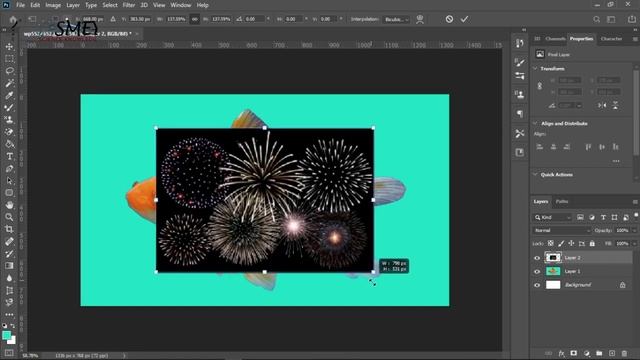Select the Eyedropper tool

click(9, 96)
